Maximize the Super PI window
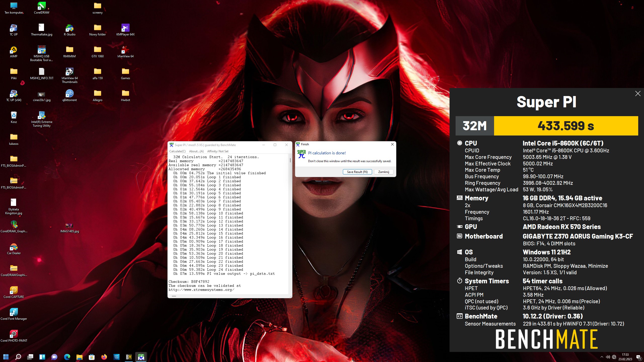This screenshot has width=644, height=362. click(x=275, y=145)
